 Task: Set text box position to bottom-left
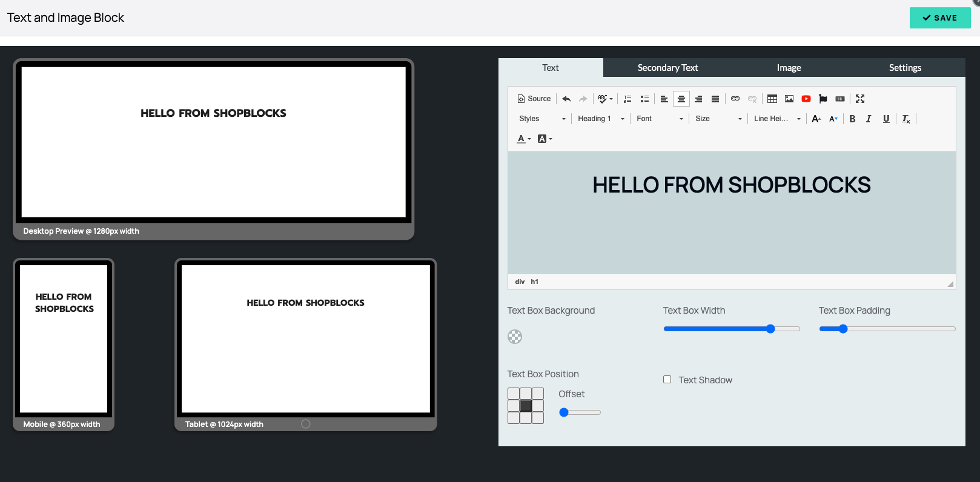[x=514, y=418]
